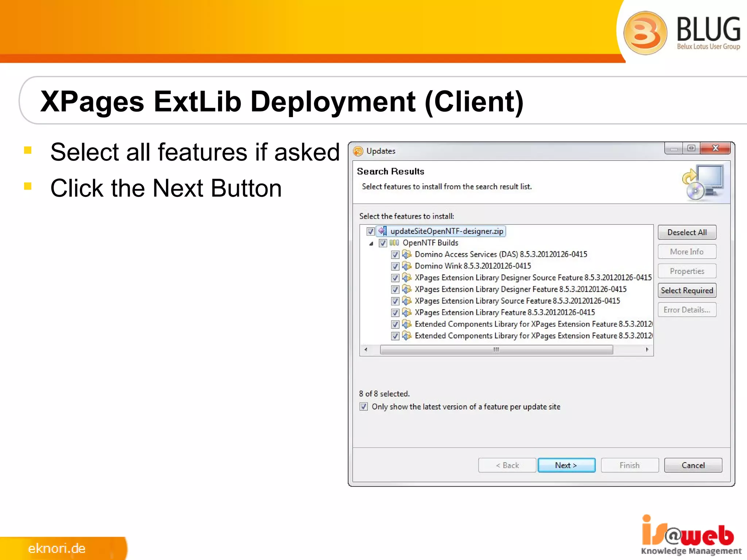Click the left scroll arrow of feature list
Screen dimensions: 747x560
[x=366, y=350]
